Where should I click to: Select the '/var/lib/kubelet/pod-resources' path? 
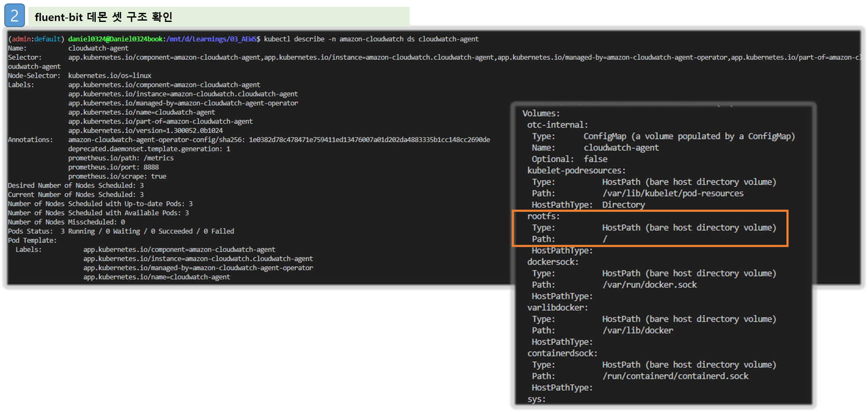[673, 193]
